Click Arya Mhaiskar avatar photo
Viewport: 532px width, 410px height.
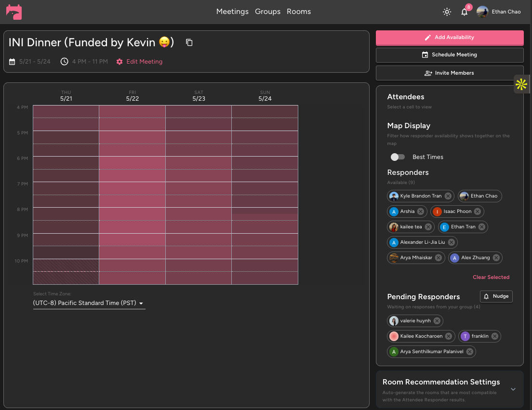[x=394, y=258]
